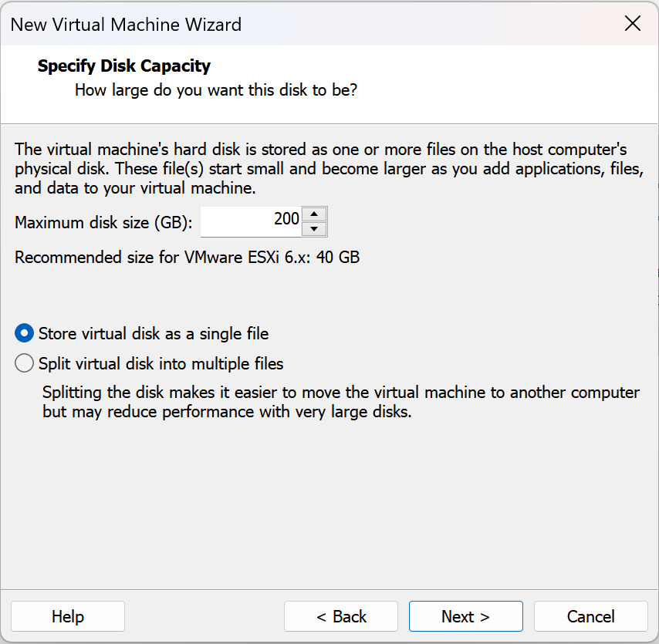The width and height of the screenshot is (659, 644).
Task: Click the Maximum disk size input field
Action: coord(251,221)
